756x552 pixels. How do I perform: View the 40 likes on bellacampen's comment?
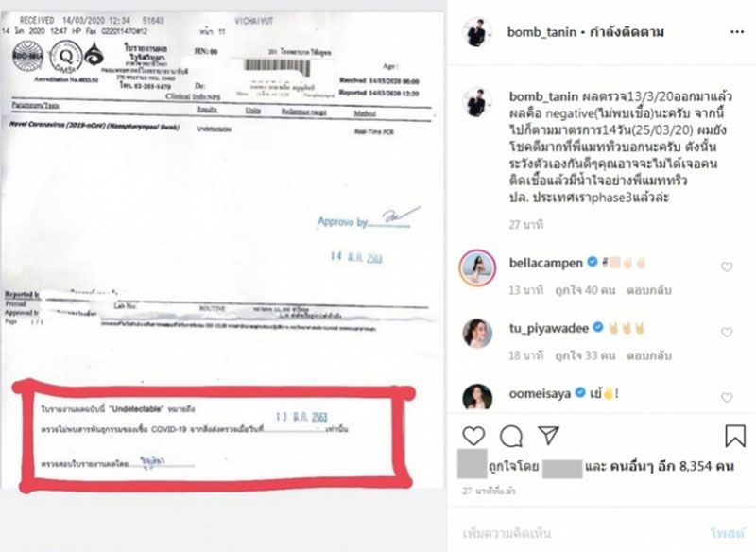coord(585,290)
